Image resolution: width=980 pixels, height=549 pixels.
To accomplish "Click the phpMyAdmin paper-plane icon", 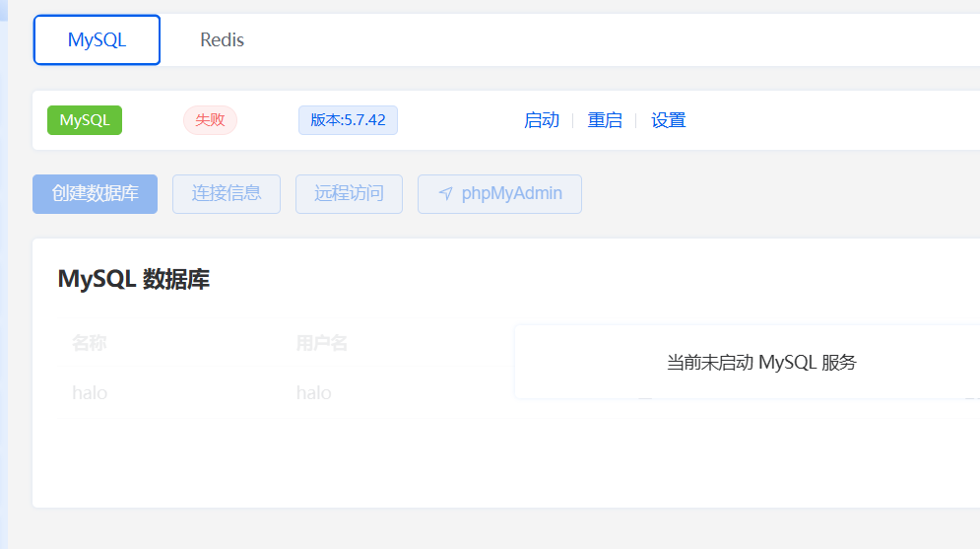I will [x=445, y=194].
